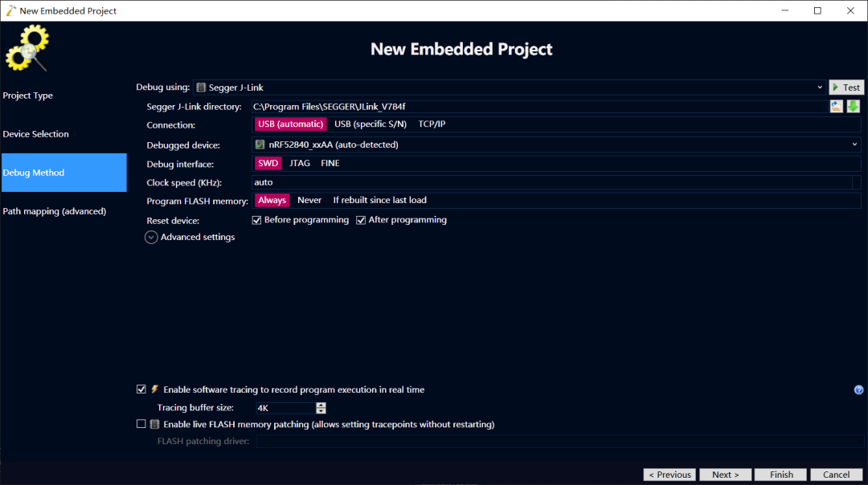Select Debug Method step
868x485 pixels.
tap(63, 173)
